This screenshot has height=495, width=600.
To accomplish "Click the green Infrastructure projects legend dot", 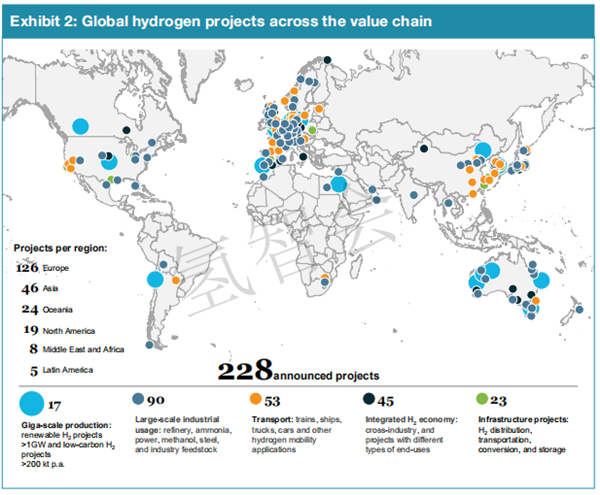I will (487, 398).
